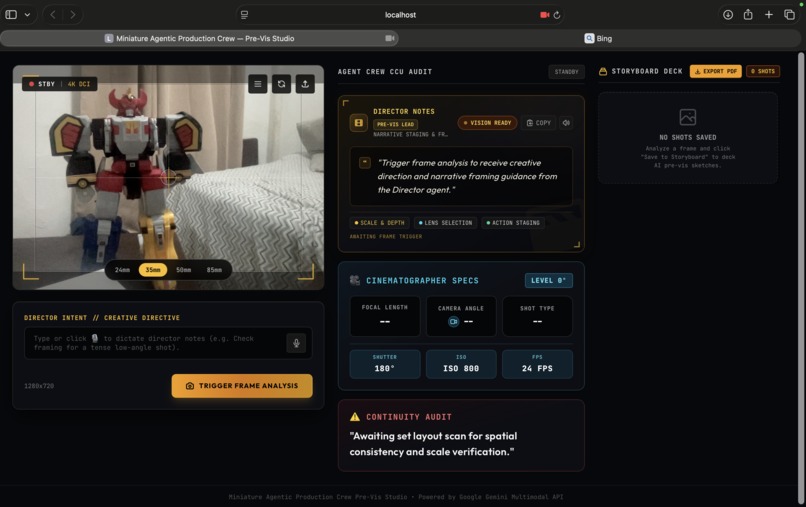Screen dimensions: 806x507
Task: Select the 24mm lens
Action: (122, 269)
